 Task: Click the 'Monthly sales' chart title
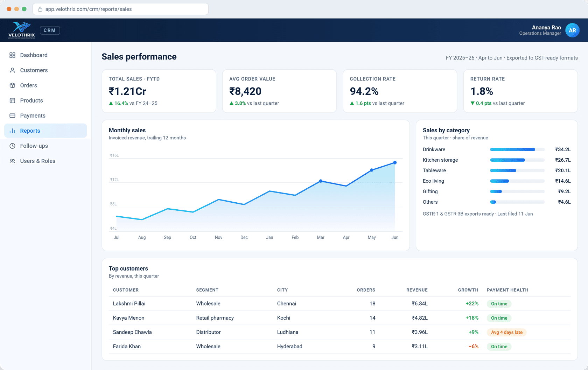pos(127,130)
